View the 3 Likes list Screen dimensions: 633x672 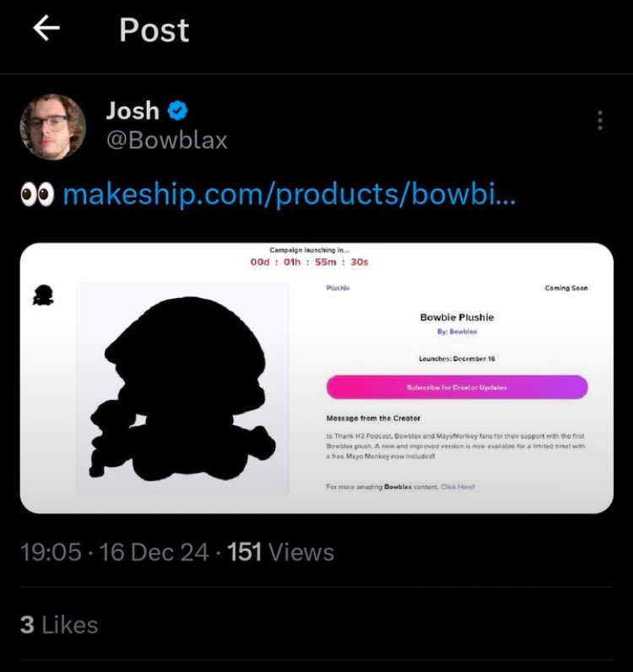pos(59,625)
